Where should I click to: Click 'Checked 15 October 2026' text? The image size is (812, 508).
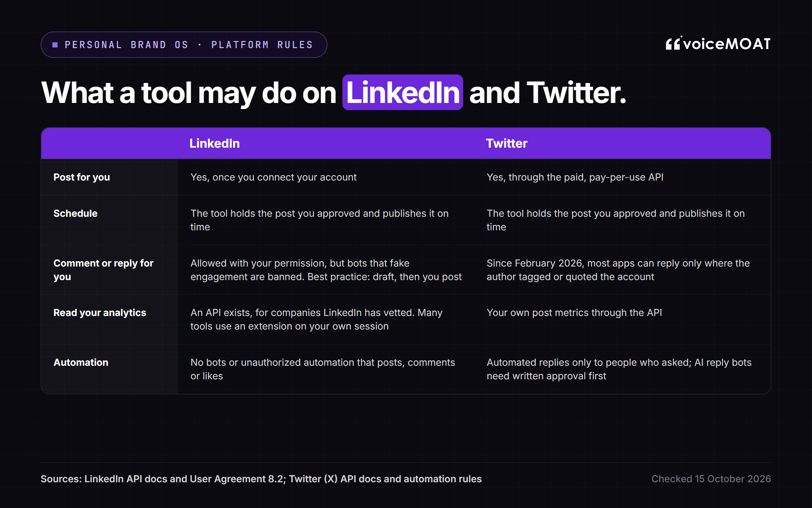point(711,479)
